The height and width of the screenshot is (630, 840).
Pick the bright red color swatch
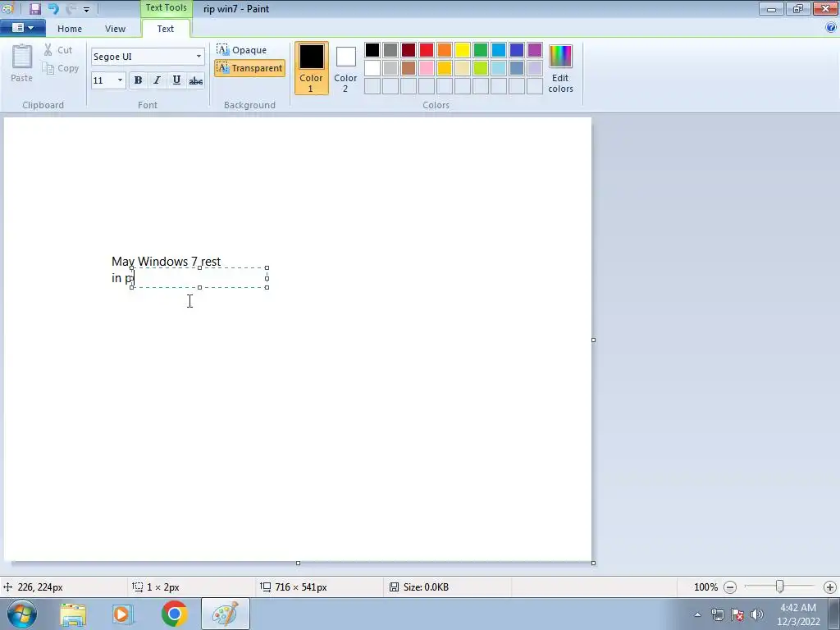pyautogui.click(x=427, y=50)
